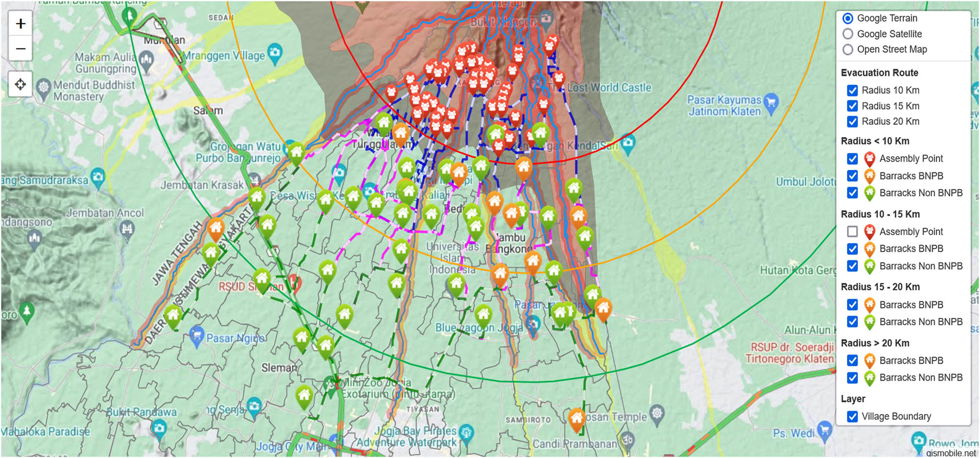The image size is (980, 458).
Task: Click the zoom in plus button
Action: (x=20, y=24)
